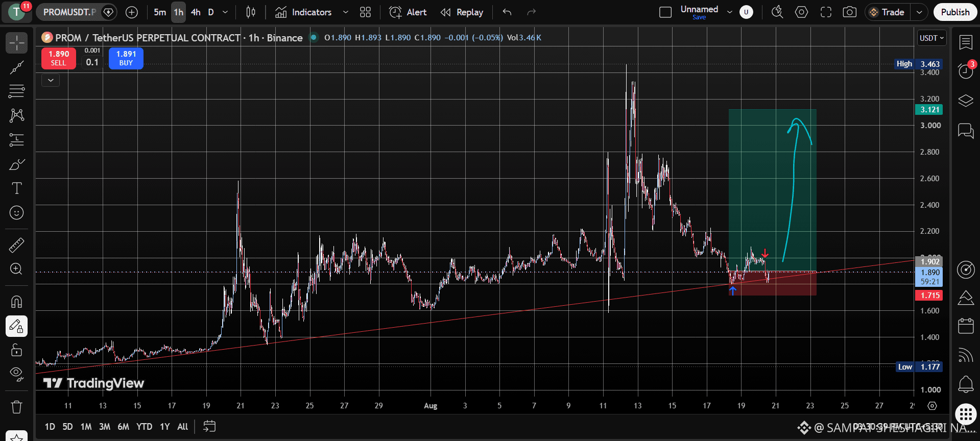The width and height of the screenshot is (980, 441).
Task: Open the calendar panel icon
Action: click(x=966, y=326)
